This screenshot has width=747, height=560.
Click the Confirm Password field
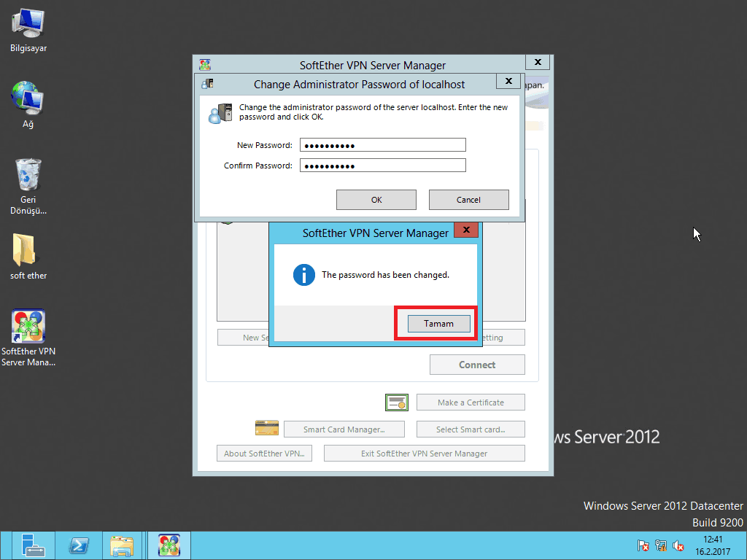(x=382, y=166)
